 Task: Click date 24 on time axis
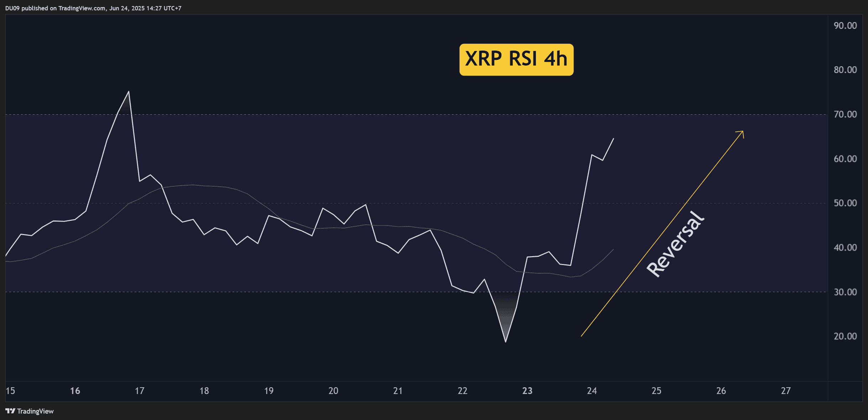[592, 391]
